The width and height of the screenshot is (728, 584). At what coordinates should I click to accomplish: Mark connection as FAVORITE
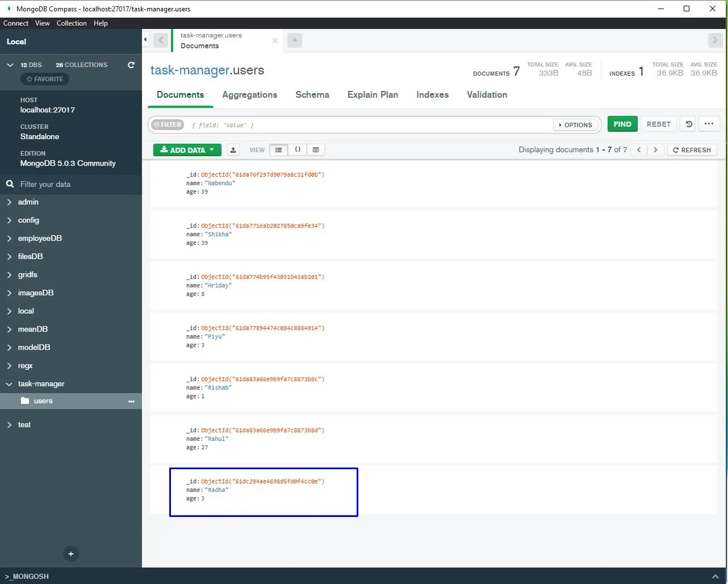45,79
